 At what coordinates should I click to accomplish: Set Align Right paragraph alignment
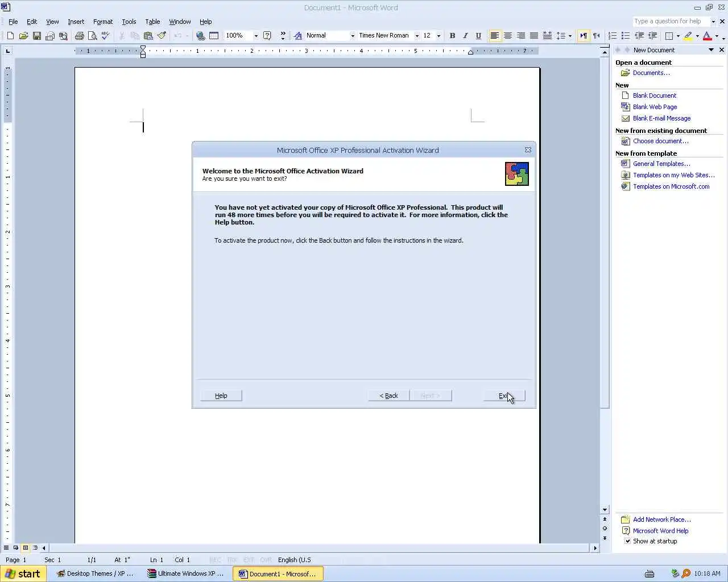(x=521, y=36)
